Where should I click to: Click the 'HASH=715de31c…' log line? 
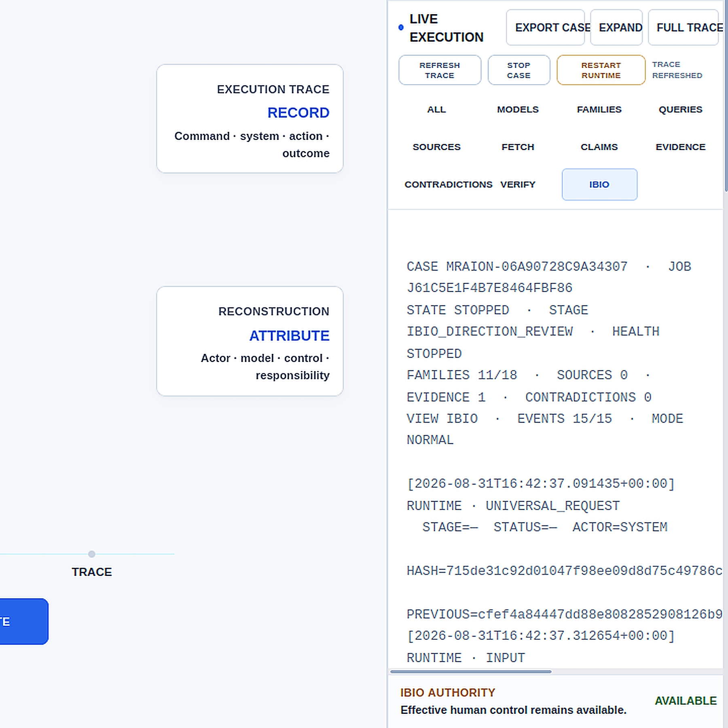pyautogui.click(x=565, y=571)
